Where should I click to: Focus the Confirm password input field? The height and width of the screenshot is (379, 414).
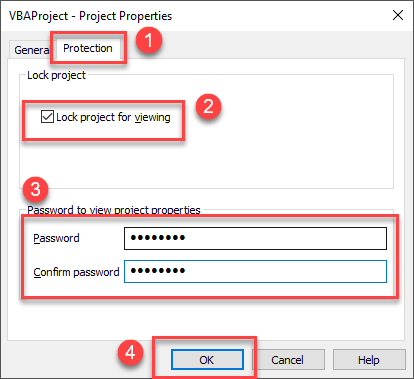point(255,271)
